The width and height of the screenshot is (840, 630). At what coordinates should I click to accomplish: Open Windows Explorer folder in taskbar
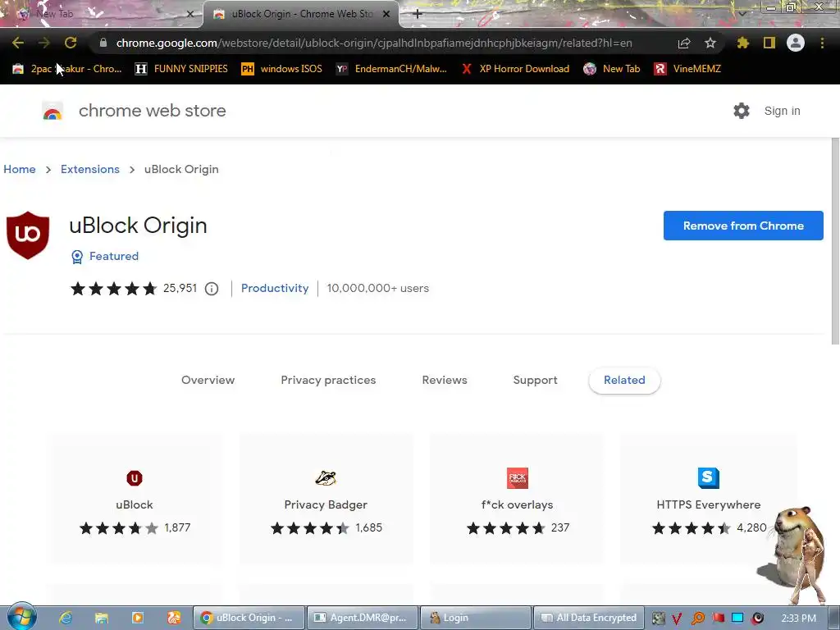[x=101, y=618]
